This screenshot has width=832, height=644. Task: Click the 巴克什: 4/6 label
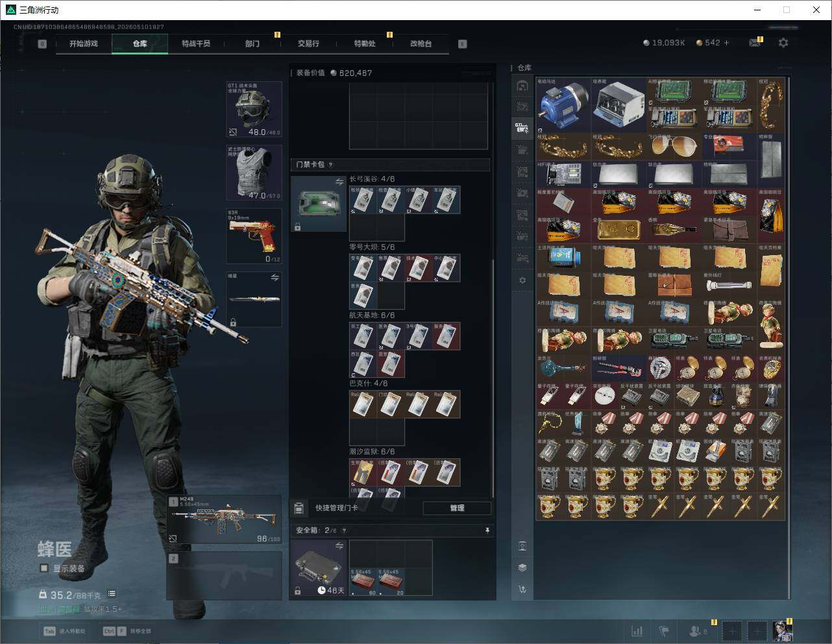tap(369, 384)
